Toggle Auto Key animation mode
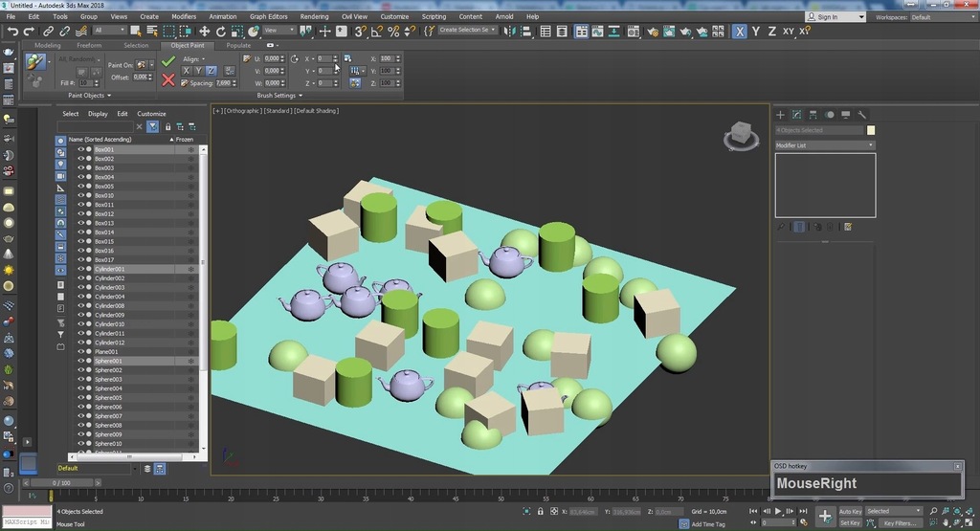Image resolution: width=980 pixels, height=531 pixels. [850, 512]
